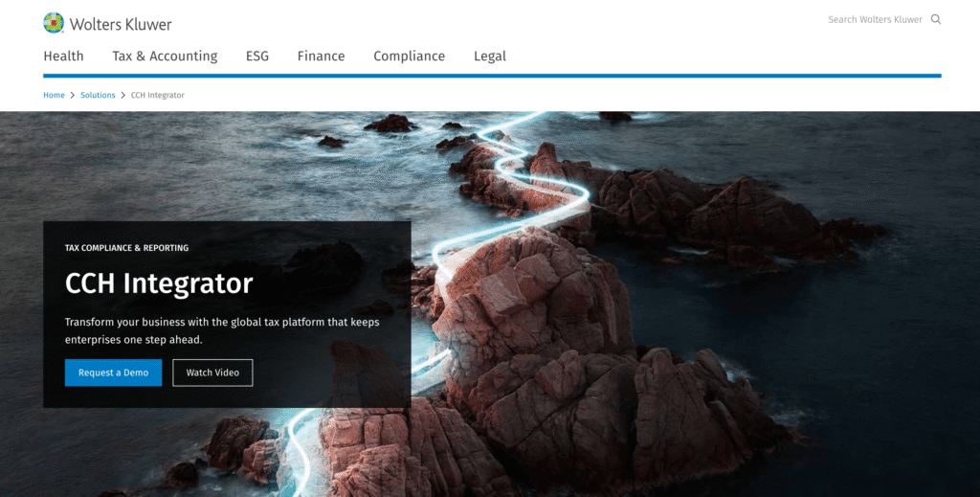Click the CCH Integrator hero heading
This screenshot has height=497, width=980.
[x=159, y=283]
